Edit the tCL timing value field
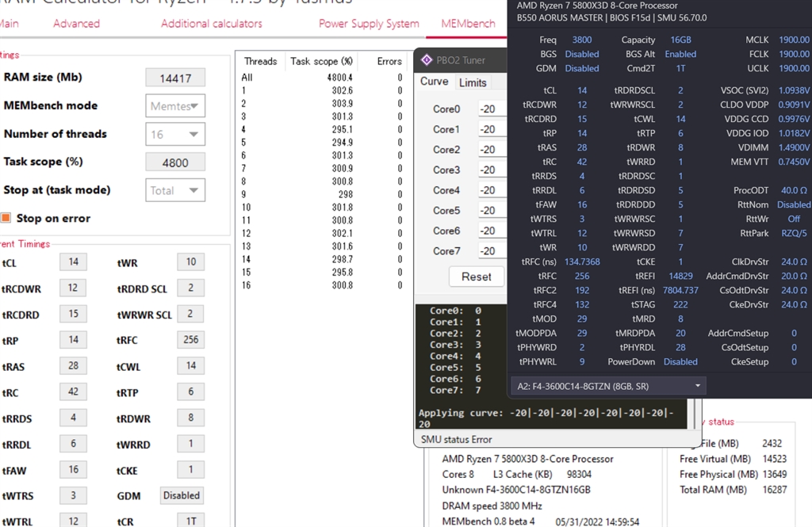 pos(73,262)
